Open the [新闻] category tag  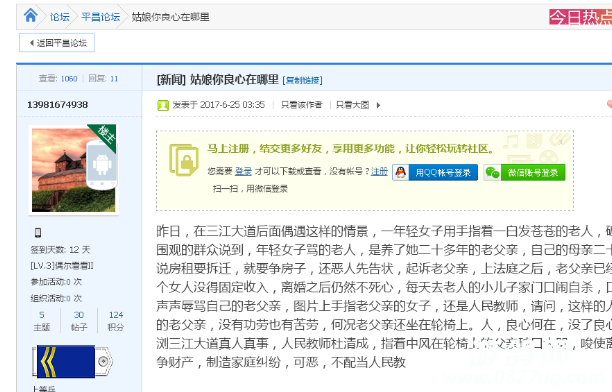(171, 80)
